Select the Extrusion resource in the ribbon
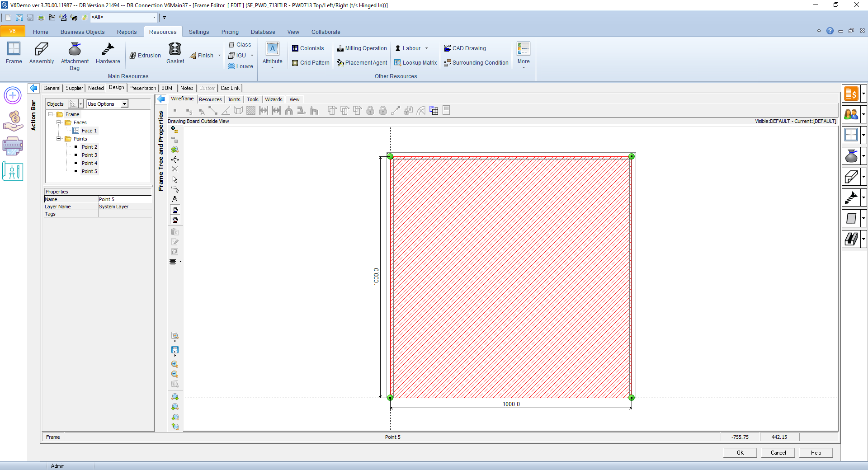Image resolution: width=868 pixels, height=470 pixels. click(x=145, y=55)
